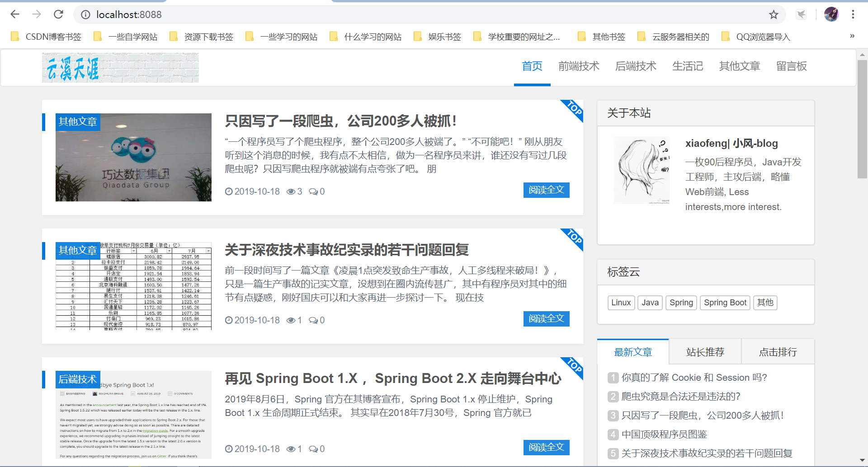Click the scrollbar up arrow
868x467 pixels.
[862, 55]
